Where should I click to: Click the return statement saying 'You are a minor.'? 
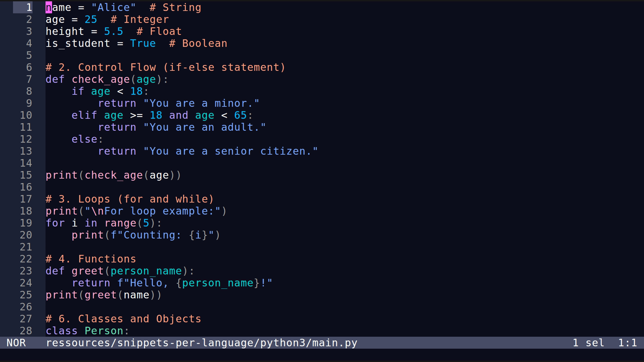178,103
